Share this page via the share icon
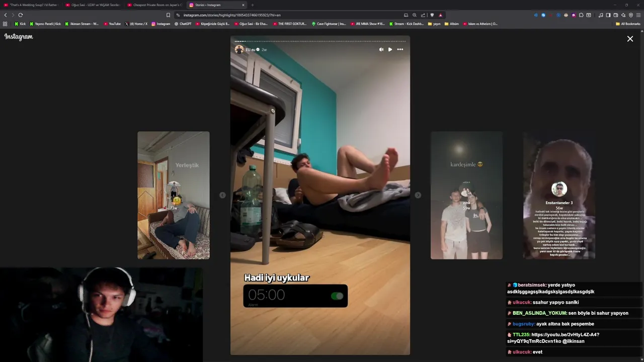The image size is (644, 362). (x=423, y=15)
